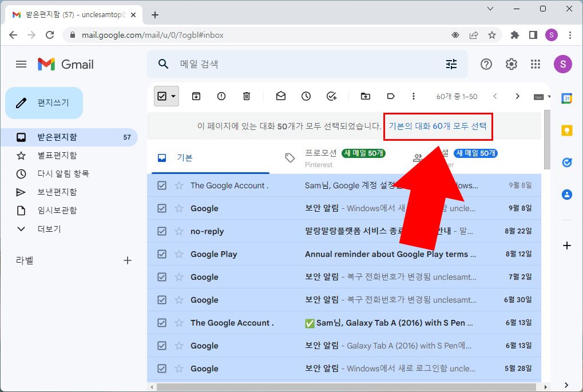Apply a label to selected mail
The height and width of the screenshot is (392, 583).
(391, 96)
